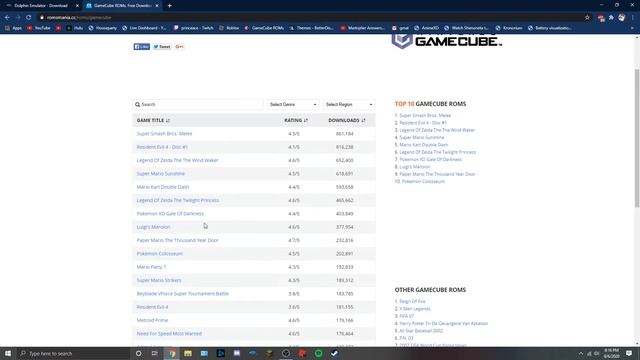Open Need For Speed Most Wanted

click(x=169, y=334)
